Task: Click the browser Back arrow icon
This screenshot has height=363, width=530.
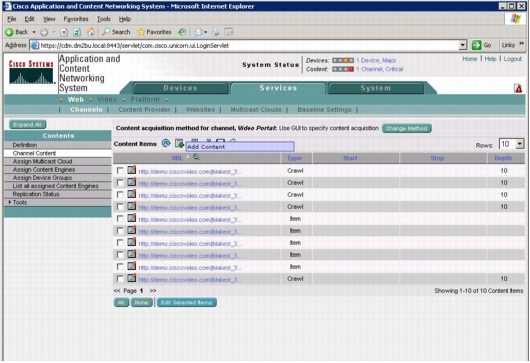Action: [x=9, y=32]
